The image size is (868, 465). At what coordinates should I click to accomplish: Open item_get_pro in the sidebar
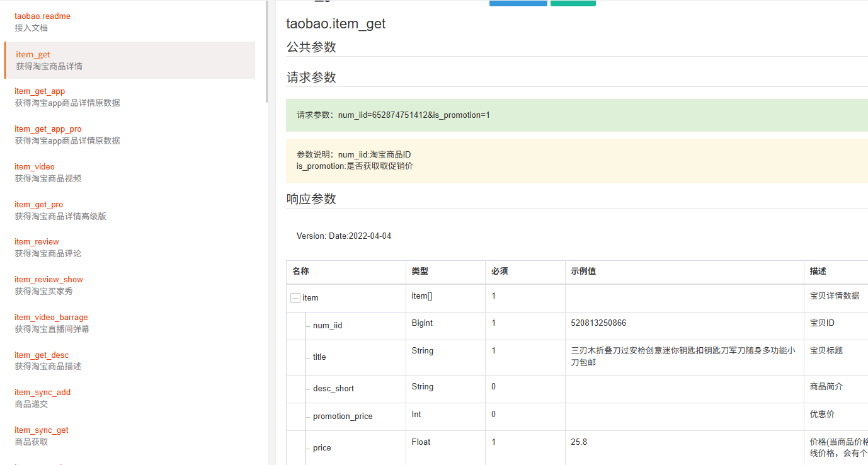39,205
